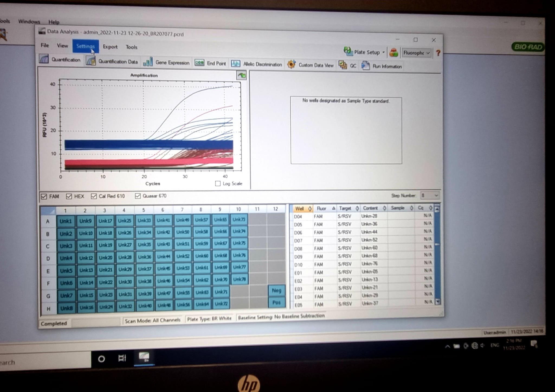Open the Export menu
The height and width of the screenshot is (392, 555).
click(x=110, y=47)
